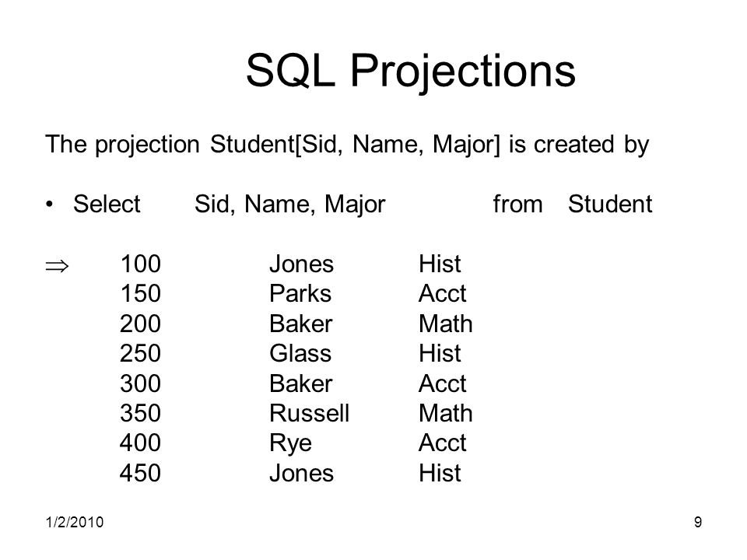Image resolution: width=747 pixels, height=560 pixels.
Task: Click the name Glass
Action: 300,353
